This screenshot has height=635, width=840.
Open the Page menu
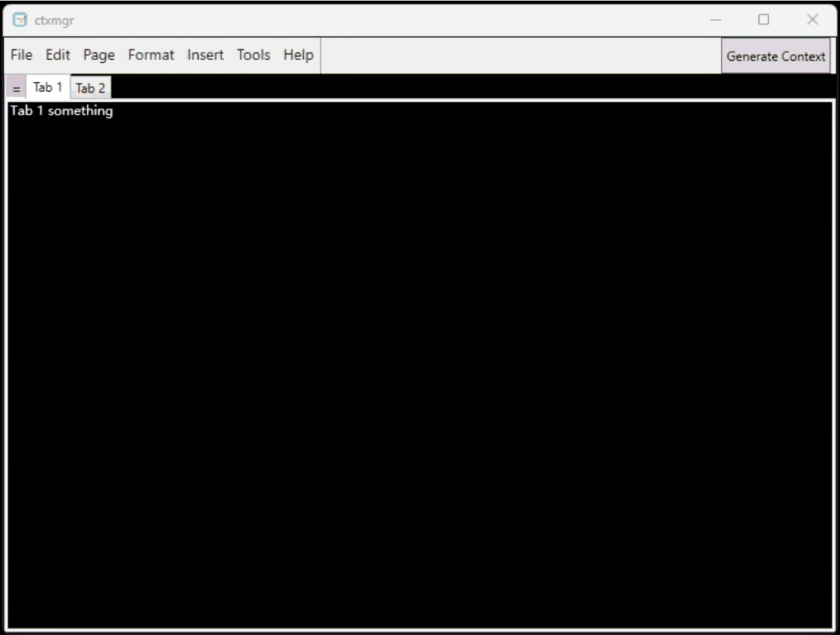coord(99,55)
